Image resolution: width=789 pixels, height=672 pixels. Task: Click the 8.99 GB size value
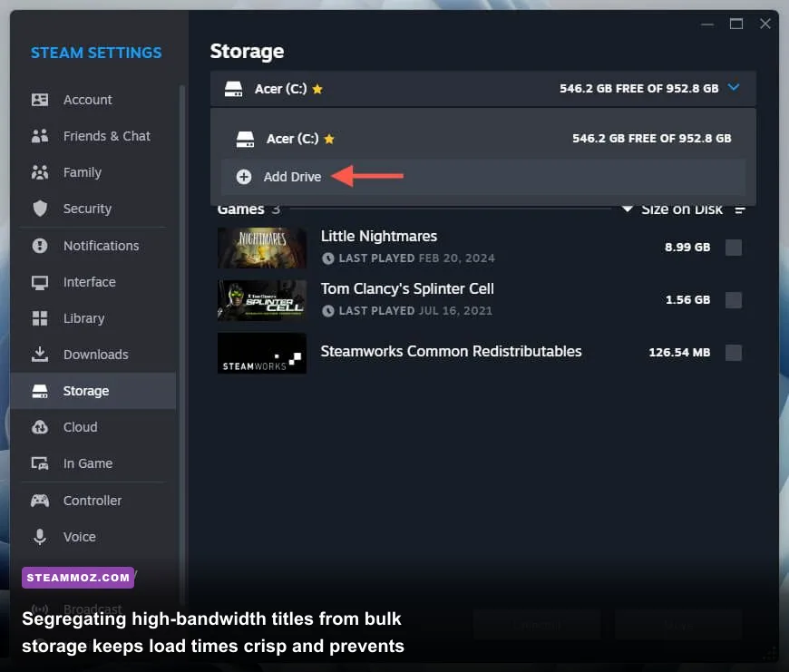click(687, 247)
